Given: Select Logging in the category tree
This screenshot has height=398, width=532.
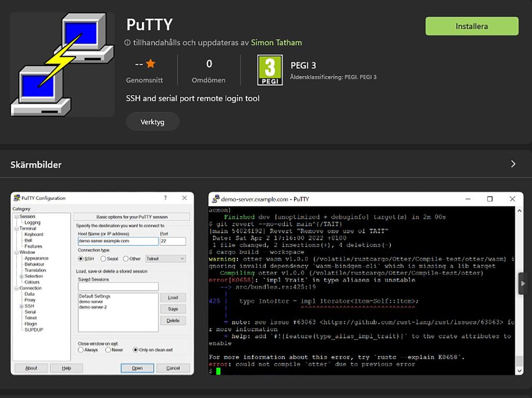Looking at the screenshot, I should 32,223.
